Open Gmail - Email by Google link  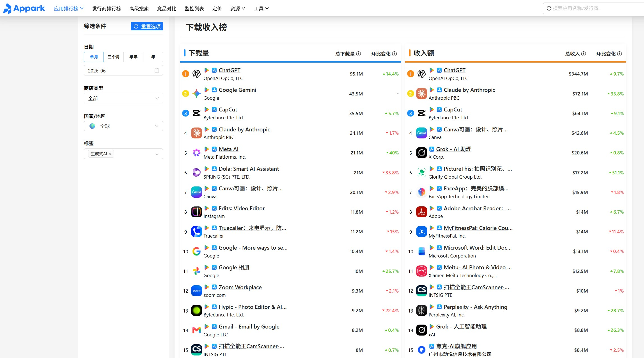point(249,327)
